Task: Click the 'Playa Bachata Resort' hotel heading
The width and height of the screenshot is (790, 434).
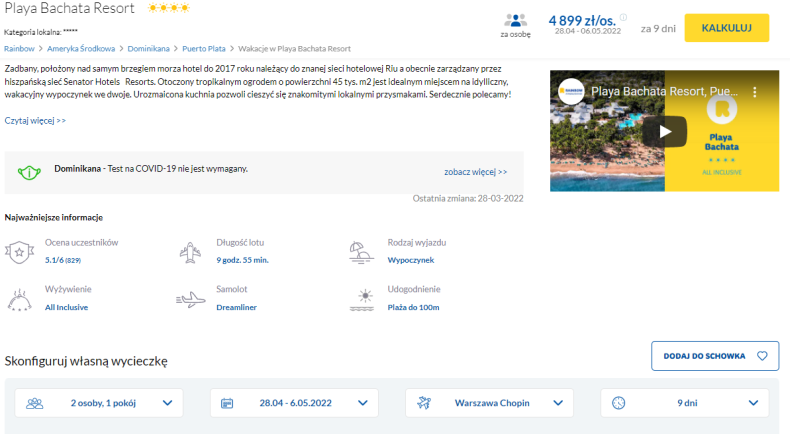Action: [x=70, y=8]
